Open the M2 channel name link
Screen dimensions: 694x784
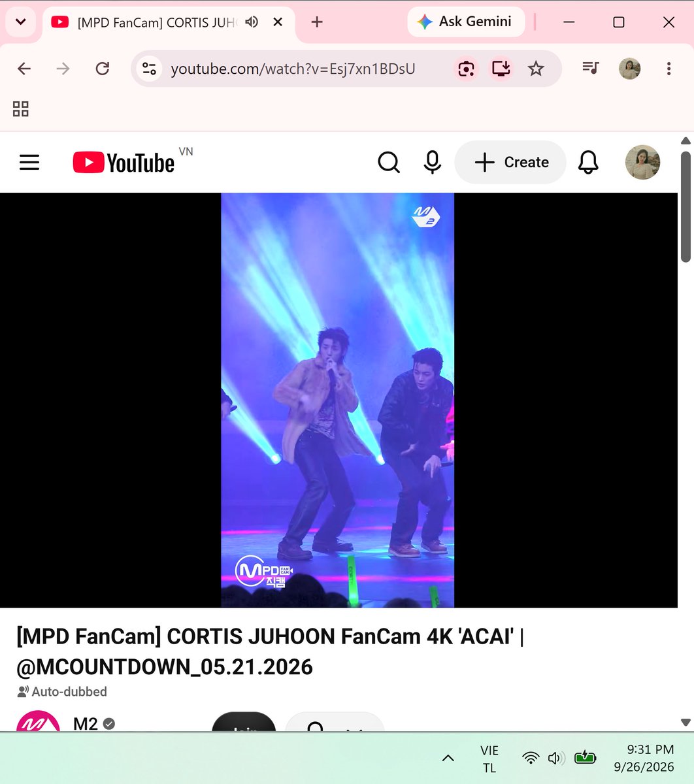coord(86,723)
